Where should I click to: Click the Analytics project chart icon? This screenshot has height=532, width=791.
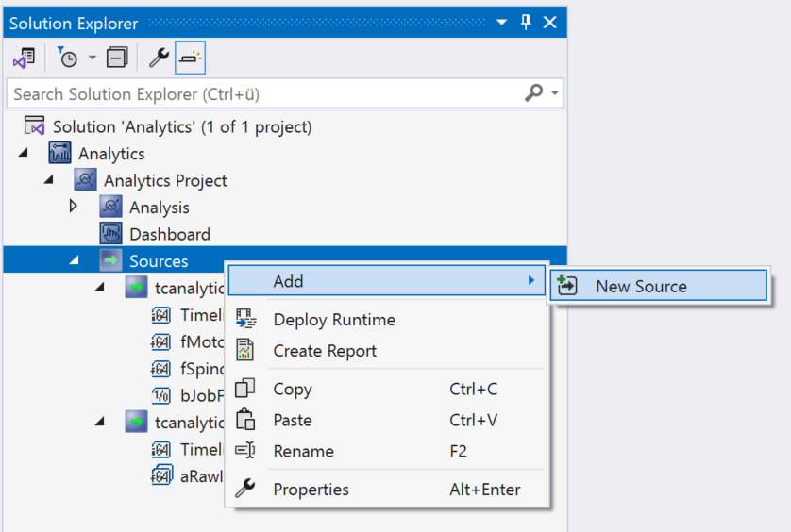(x=59, y=153)
